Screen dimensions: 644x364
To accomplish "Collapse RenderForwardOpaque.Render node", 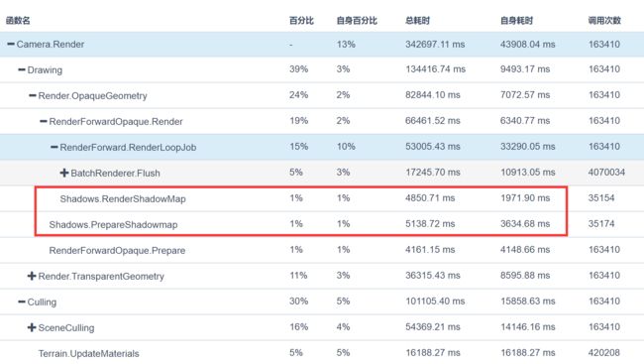I will pos(44,121).
